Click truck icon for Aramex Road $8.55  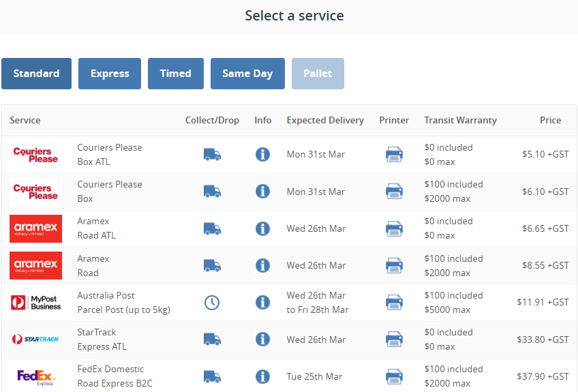(x=212, y=265)
